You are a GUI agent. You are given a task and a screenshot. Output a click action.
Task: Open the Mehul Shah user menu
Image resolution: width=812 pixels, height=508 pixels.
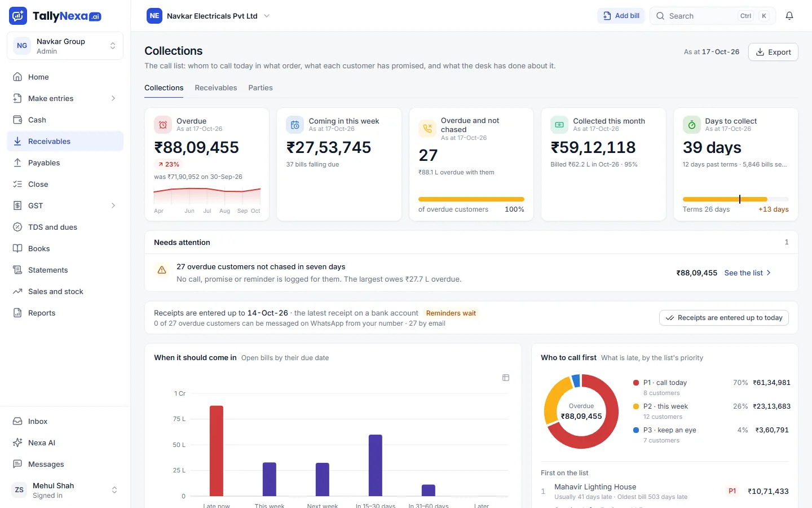[65, 490]
